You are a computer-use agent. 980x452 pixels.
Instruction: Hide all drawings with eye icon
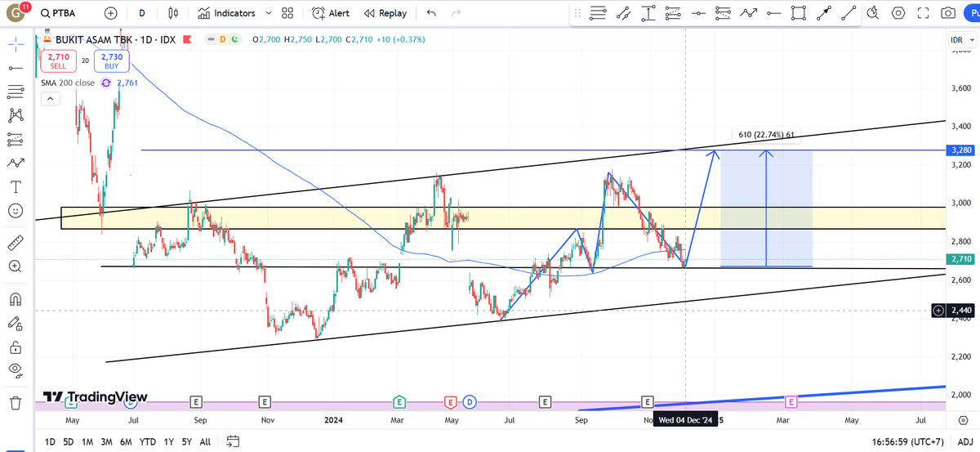15,370
